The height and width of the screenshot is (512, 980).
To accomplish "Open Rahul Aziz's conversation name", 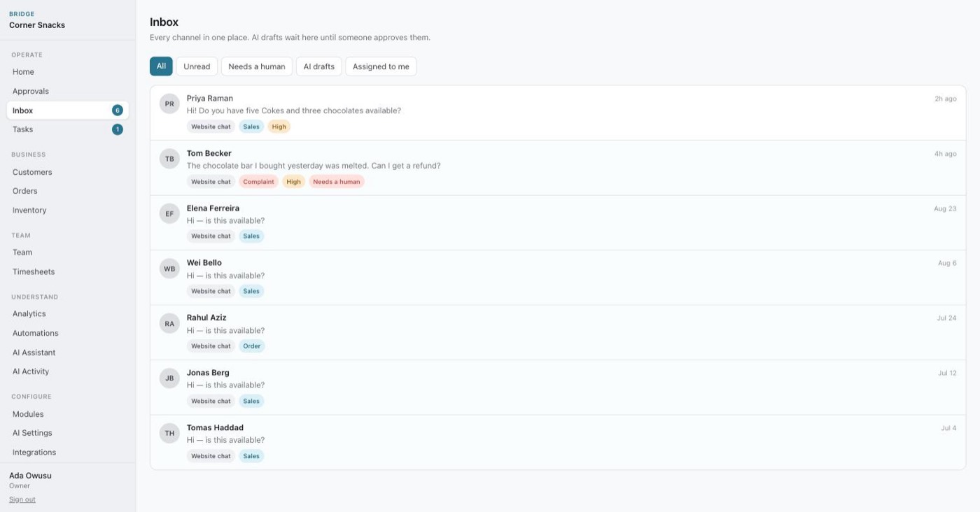I will [x=206, y=318].
